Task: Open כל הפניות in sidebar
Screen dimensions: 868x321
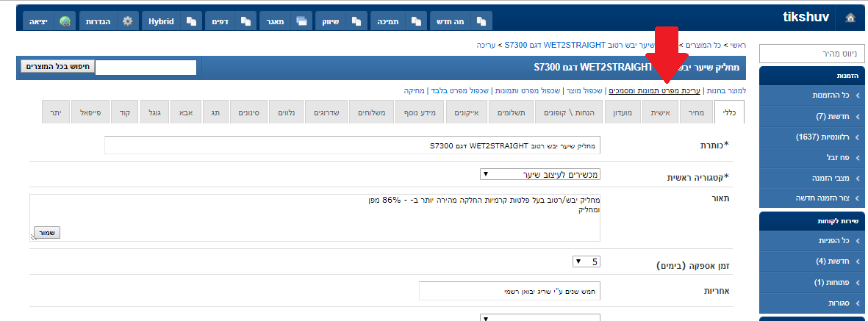Action: coord(811,241)
